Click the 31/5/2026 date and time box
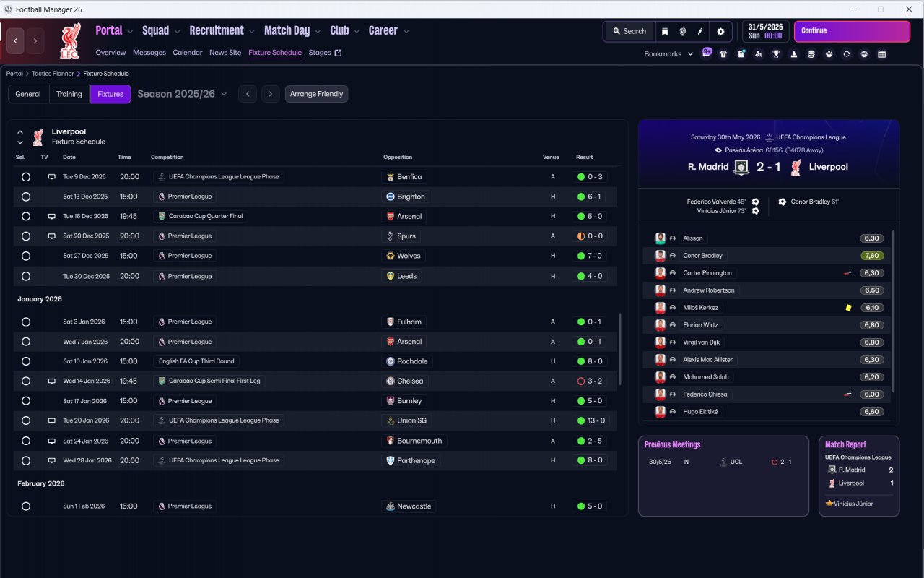The image size is (924, 578). (x=765, y=31)
